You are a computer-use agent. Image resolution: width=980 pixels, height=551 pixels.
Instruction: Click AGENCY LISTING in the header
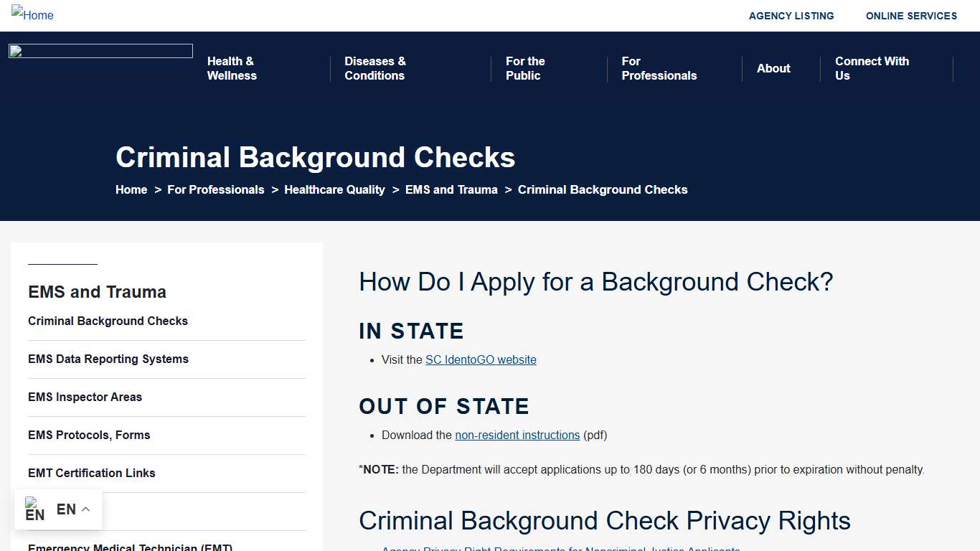point(791,15)
